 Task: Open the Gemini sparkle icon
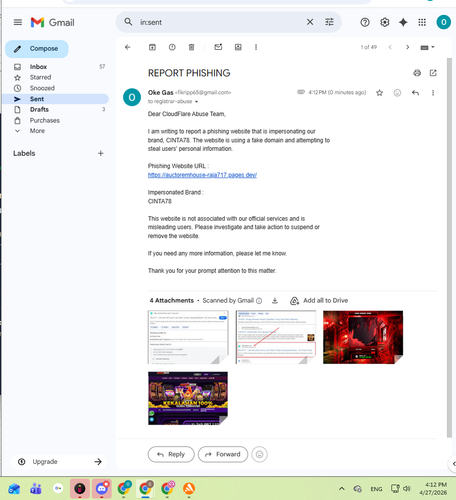pyautogui.click(x=403, y=22)
